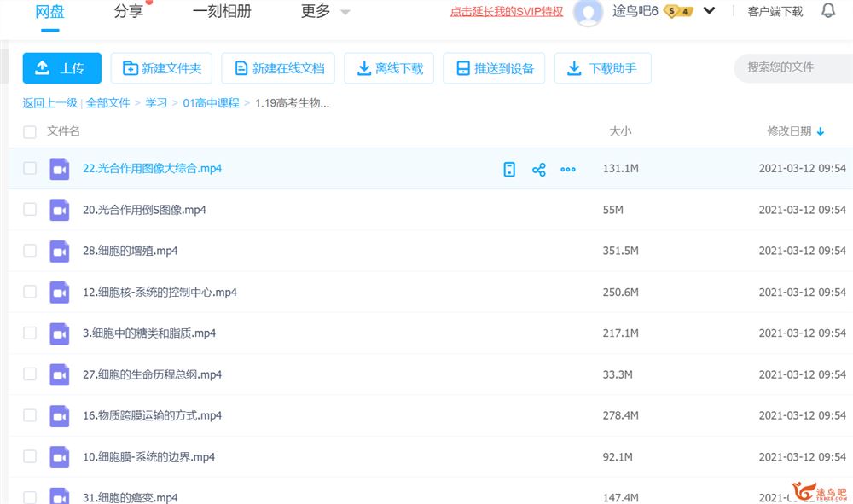Image resolution: width=853 pixels, height=504 pixels.
Task: Open file 12.细胞核-系统的控制中心.mp4
Action: point(160,292)
